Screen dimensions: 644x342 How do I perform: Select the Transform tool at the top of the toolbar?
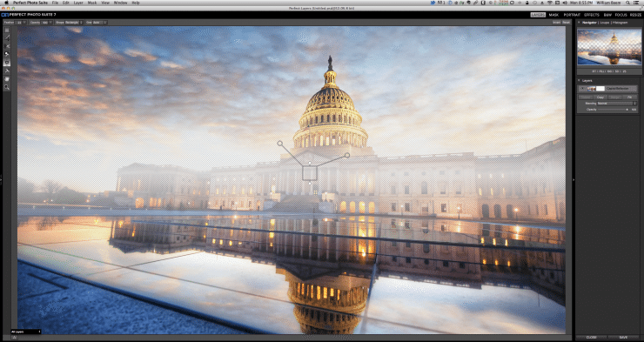pyautogui.click(x=7, y=30)
